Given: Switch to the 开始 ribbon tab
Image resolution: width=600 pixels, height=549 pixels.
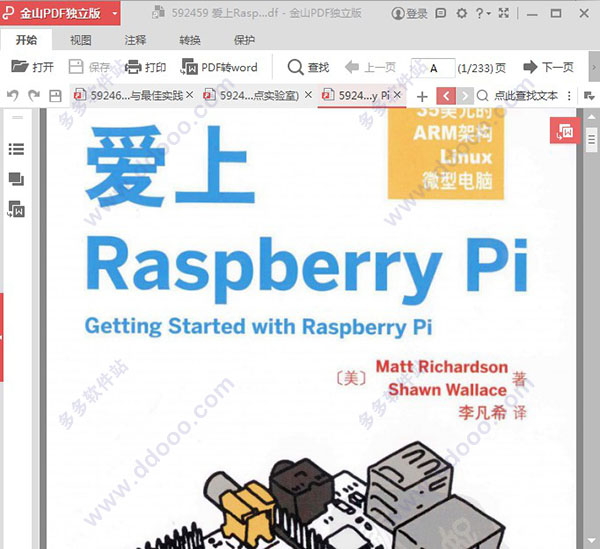Looking at the screenshot, I should (26, 40).
